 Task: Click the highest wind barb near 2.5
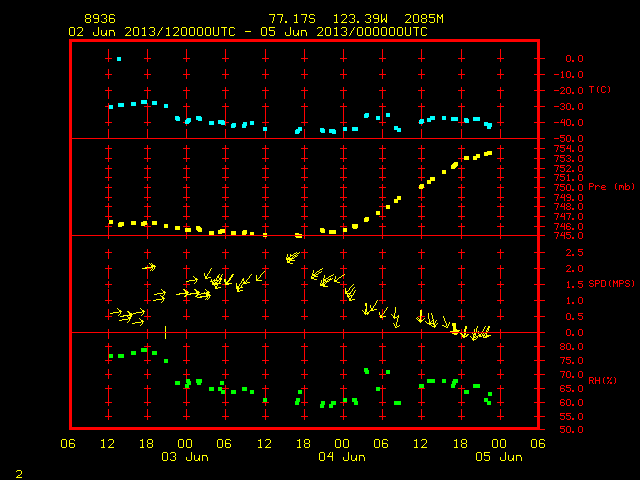tap(293, 258)
